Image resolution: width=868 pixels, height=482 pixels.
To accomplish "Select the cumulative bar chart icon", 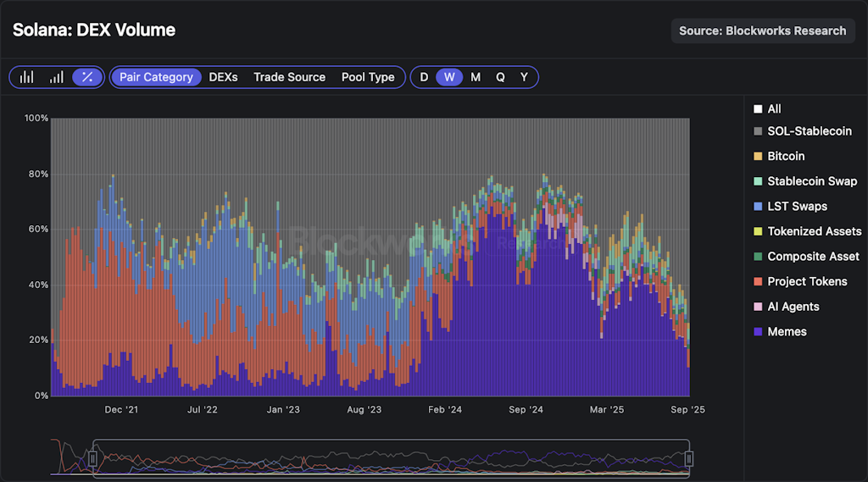I will click(56, 77).
